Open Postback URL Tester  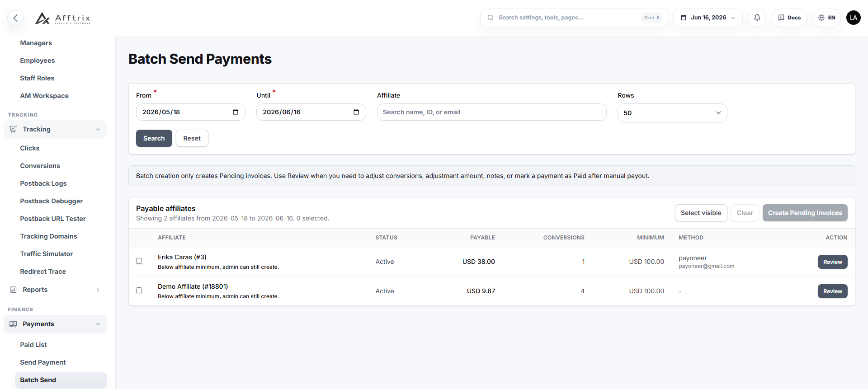pos(53,219)
